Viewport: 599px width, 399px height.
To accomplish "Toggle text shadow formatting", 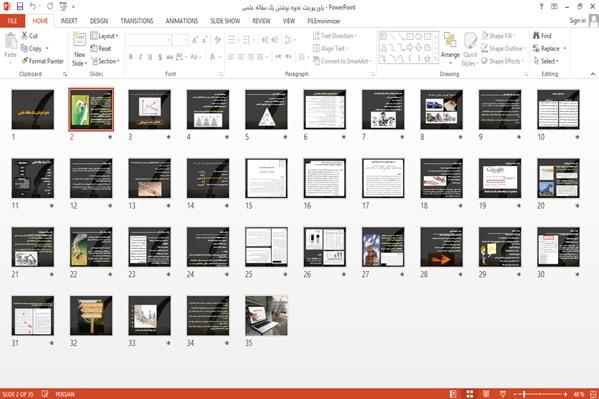I will coord(160,57).
